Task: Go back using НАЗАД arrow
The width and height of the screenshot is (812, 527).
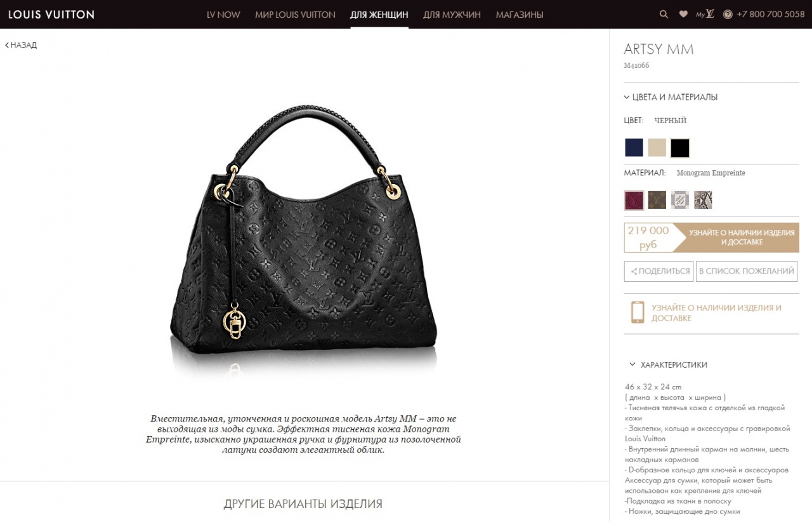Action: [21, 45]
